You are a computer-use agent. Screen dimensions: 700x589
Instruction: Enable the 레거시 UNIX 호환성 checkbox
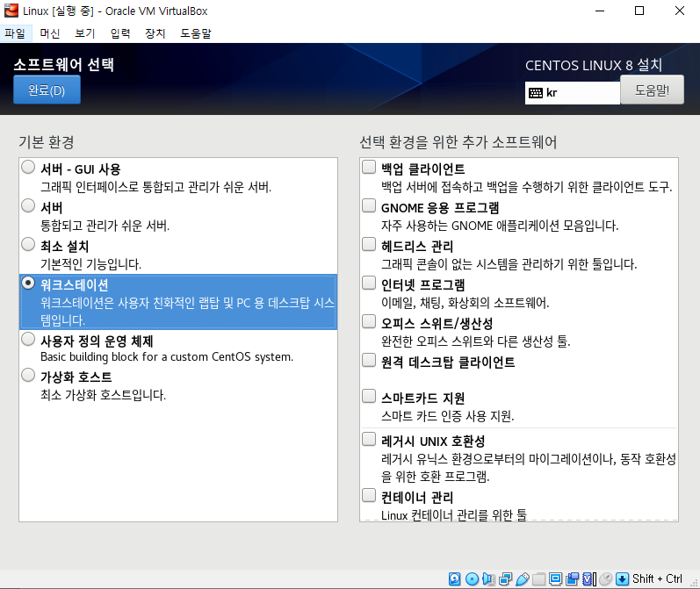point(369,439)
